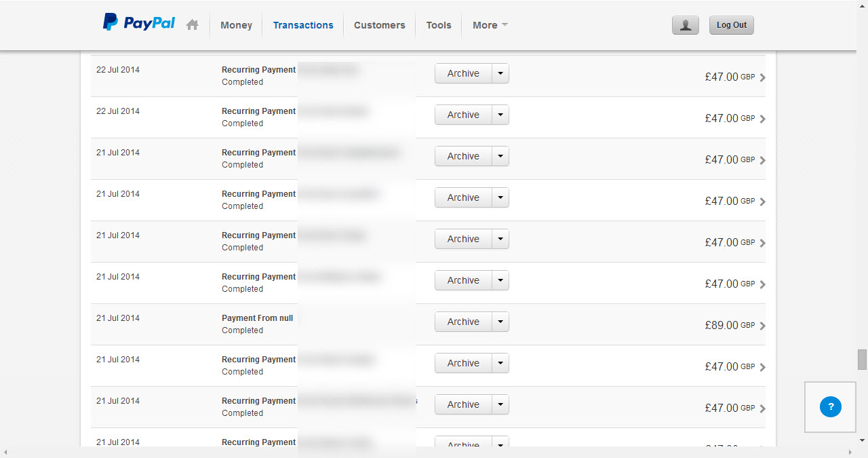Select the Tools menu item
868x458 pixels.
click(x=438, y=25)
